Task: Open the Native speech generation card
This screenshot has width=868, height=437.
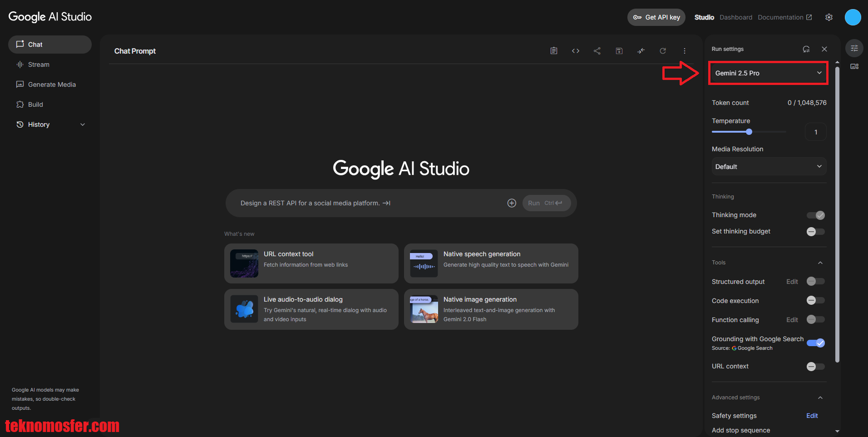Action: [491, 263]
